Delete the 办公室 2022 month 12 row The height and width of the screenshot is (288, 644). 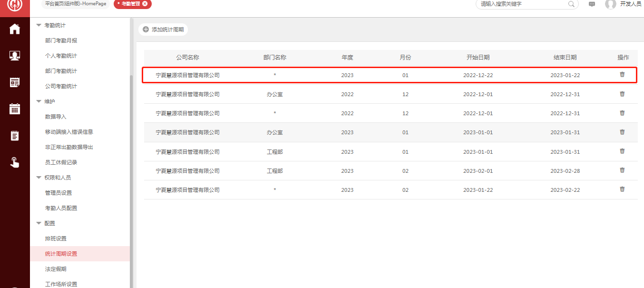(x=622, y=94)
